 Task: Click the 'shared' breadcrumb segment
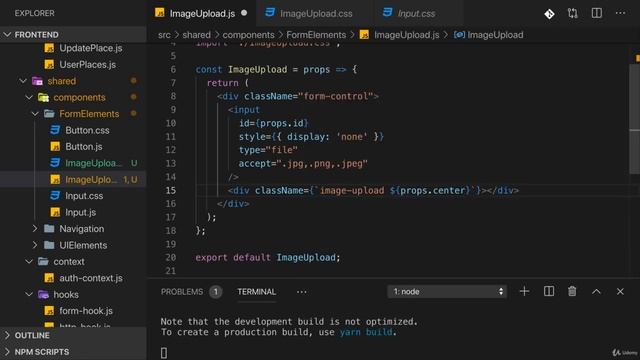coord(196,35)
